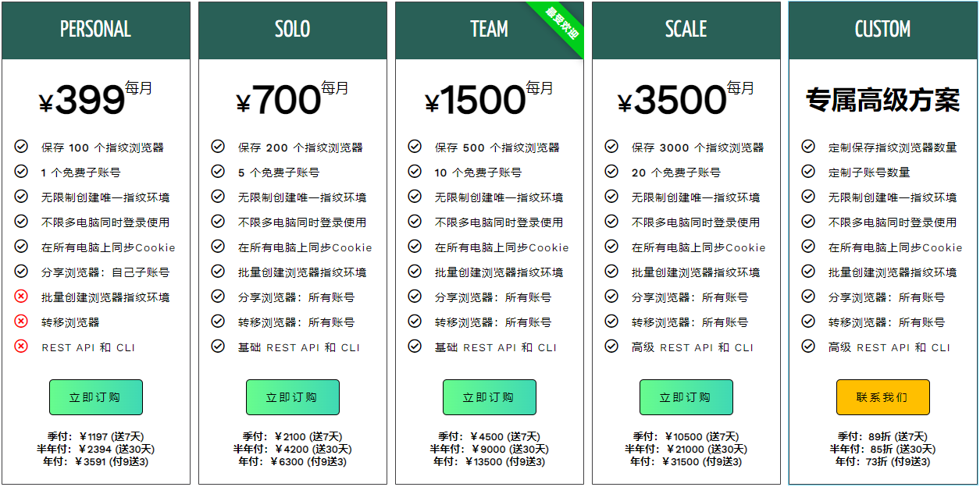Click 立即订购 button under PERSONAL plan
The image size is (980, 487).
(x=95, y=397)
